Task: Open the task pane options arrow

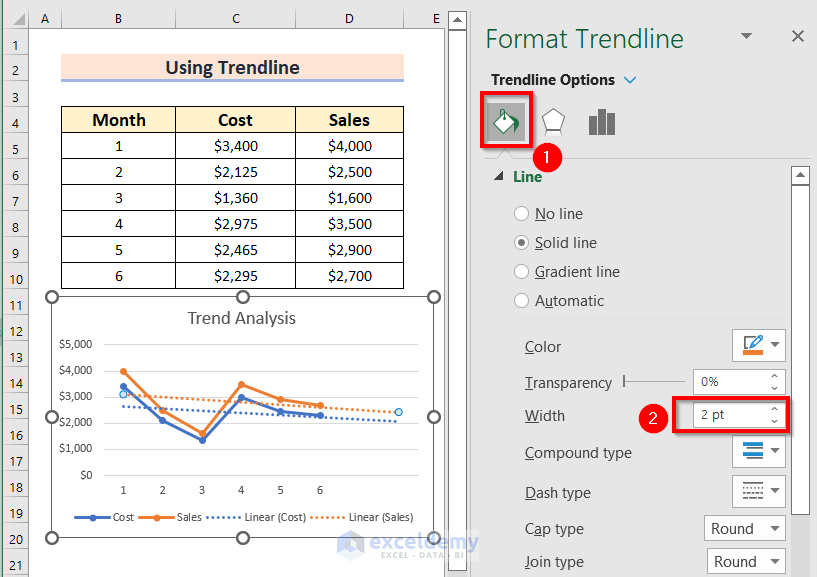Action: point(746,37)
